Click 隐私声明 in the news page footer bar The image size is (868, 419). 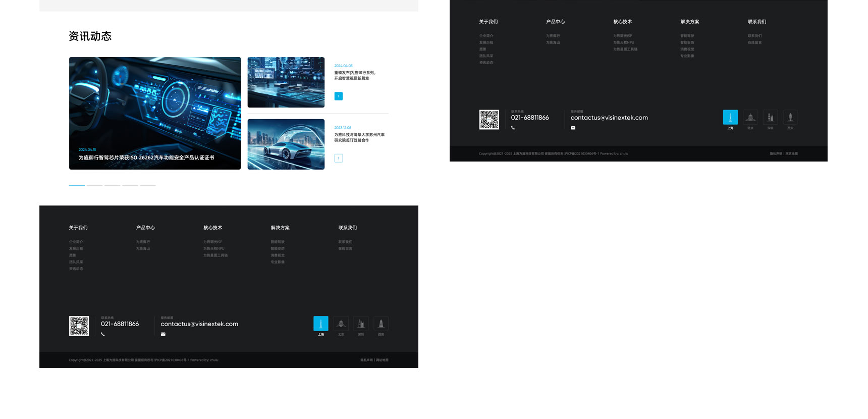(367, 360)
